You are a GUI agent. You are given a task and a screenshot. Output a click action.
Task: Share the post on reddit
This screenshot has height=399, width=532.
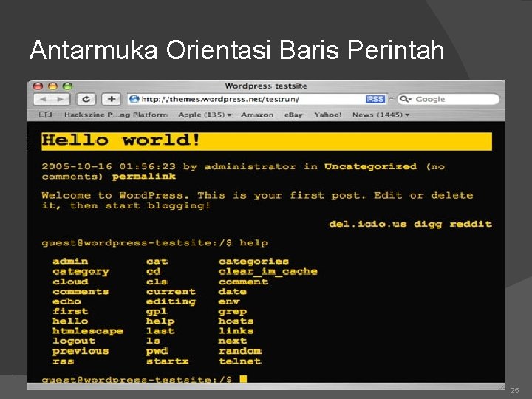[x=471, y=224]
